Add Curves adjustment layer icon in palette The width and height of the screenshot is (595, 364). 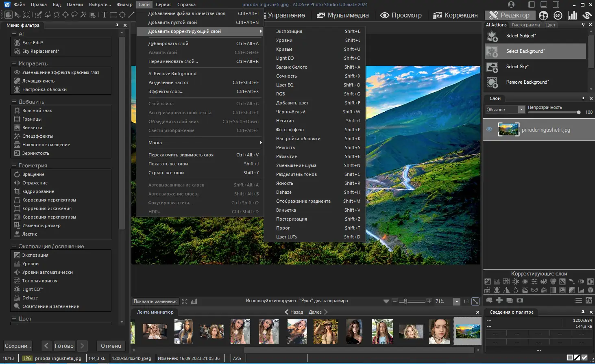(x=506, y=282)
